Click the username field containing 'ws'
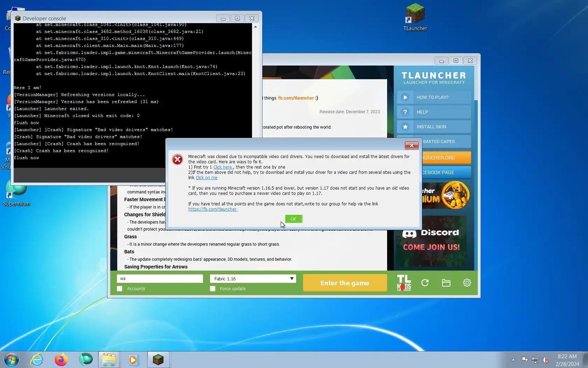 [160, 279]
